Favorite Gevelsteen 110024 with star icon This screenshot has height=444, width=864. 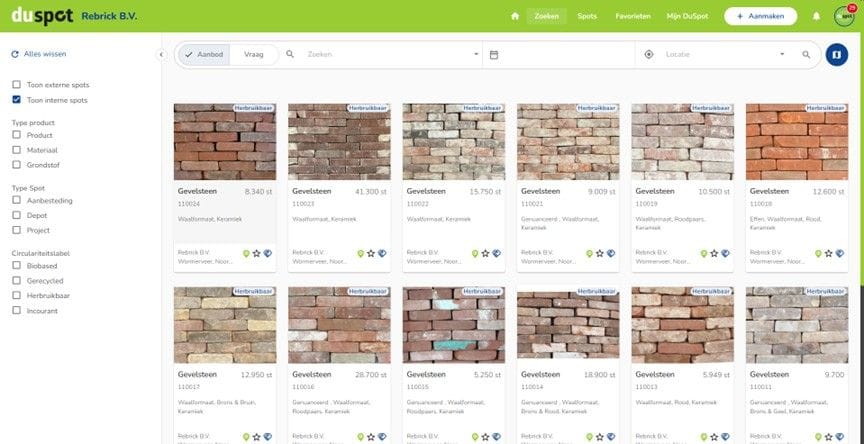[x=256, y=254]
